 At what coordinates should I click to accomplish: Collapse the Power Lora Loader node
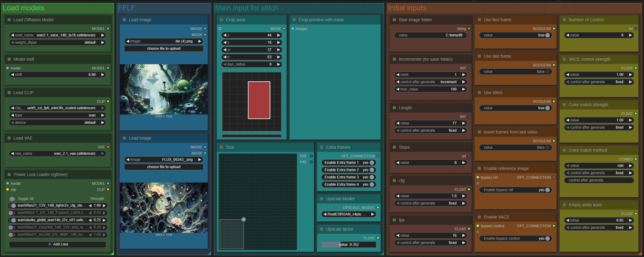[x=9, y=174]
